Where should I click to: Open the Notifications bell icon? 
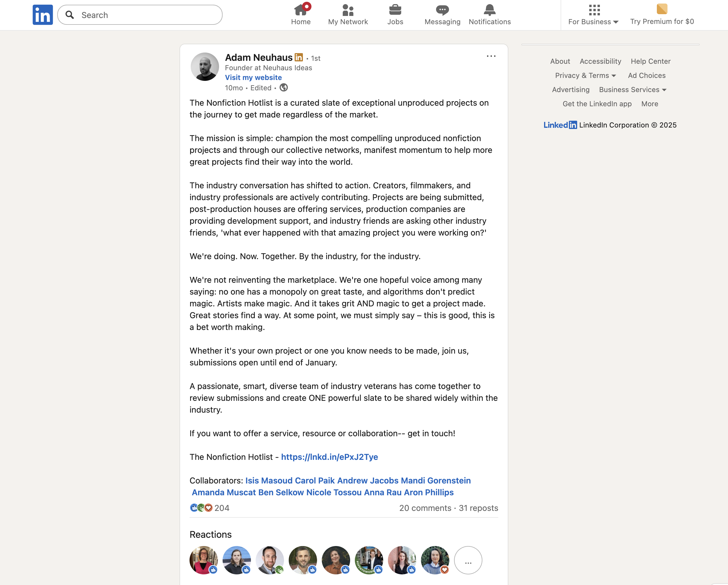(489, 10)
